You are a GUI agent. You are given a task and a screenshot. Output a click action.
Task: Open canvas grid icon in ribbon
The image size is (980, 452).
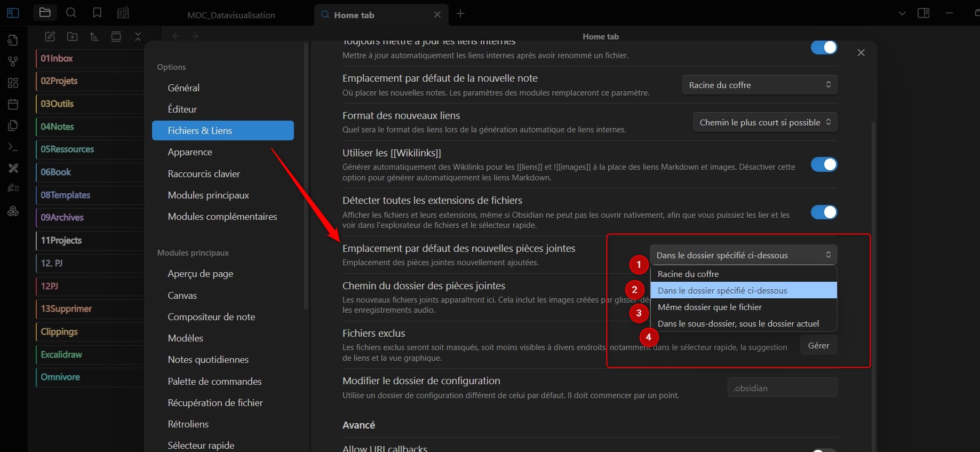[x=13, y=83]
